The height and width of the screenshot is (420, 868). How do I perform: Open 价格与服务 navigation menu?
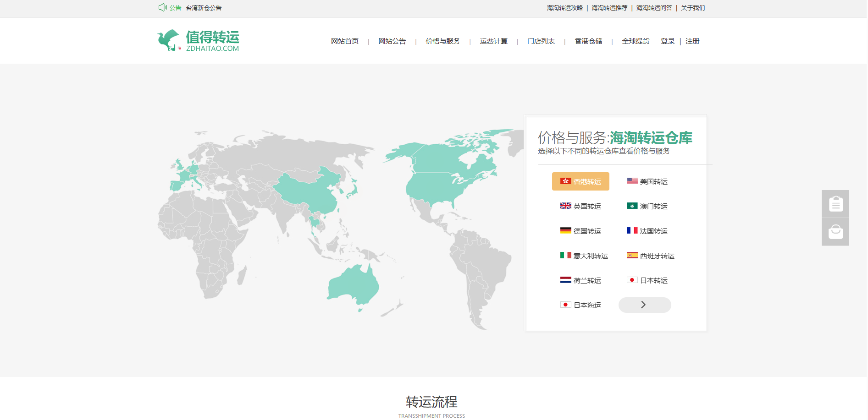point(442,41)
